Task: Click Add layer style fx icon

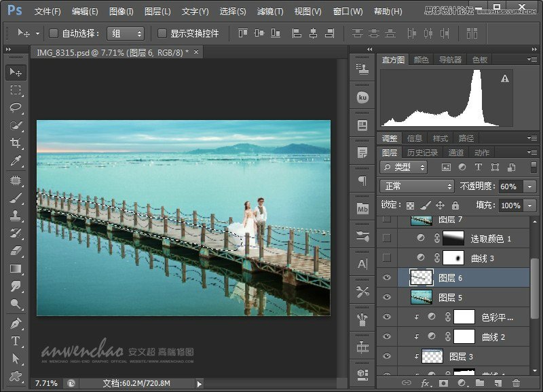Action: click(426, 383)
